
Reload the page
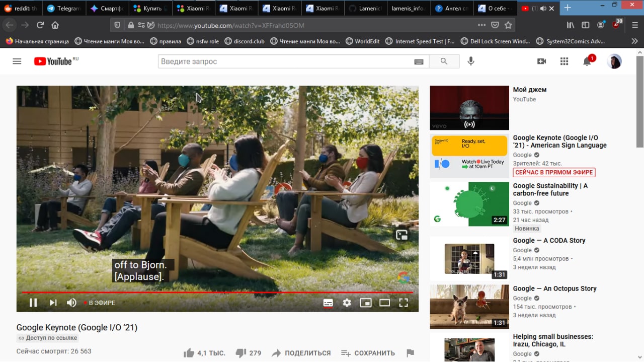click(40, 25)
